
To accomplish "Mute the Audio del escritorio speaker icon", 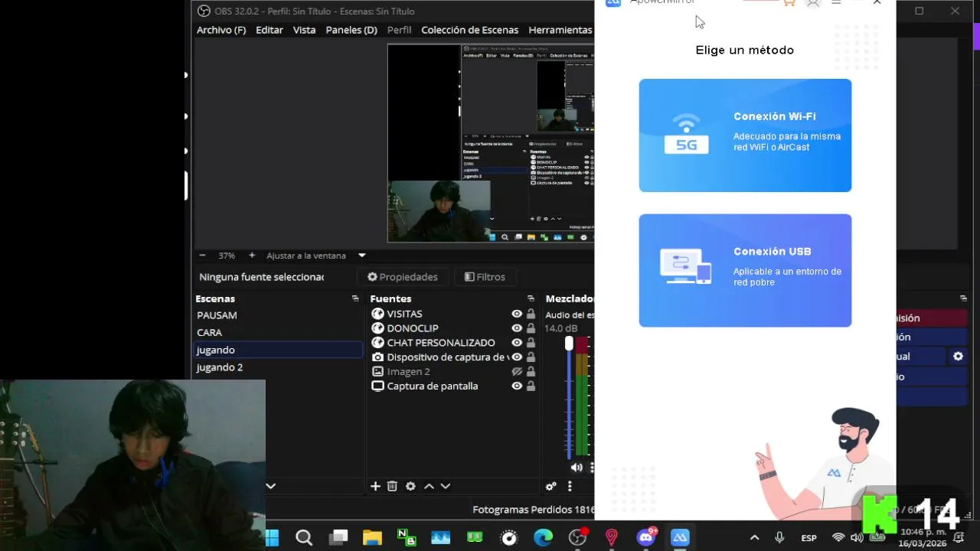I will [x=576, y=467].
